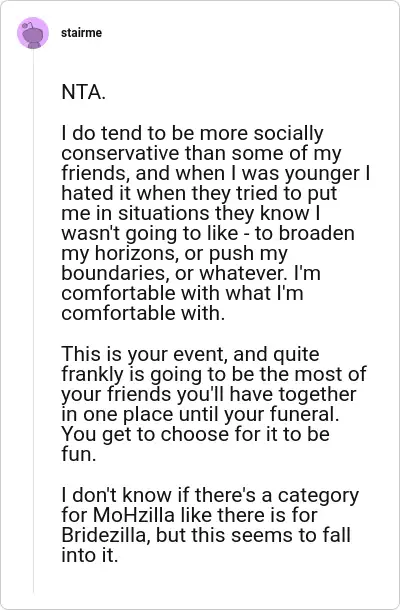This screenshot has width=400, height=610.
Task: Click the line "You get to choose for it to be"
Action: coord(195,435)
